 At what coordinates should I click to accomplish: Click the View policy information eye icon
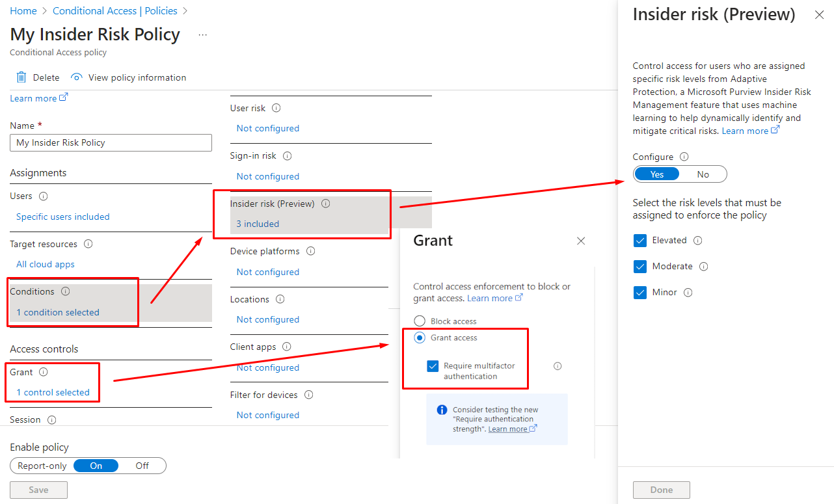coord(77,77)
